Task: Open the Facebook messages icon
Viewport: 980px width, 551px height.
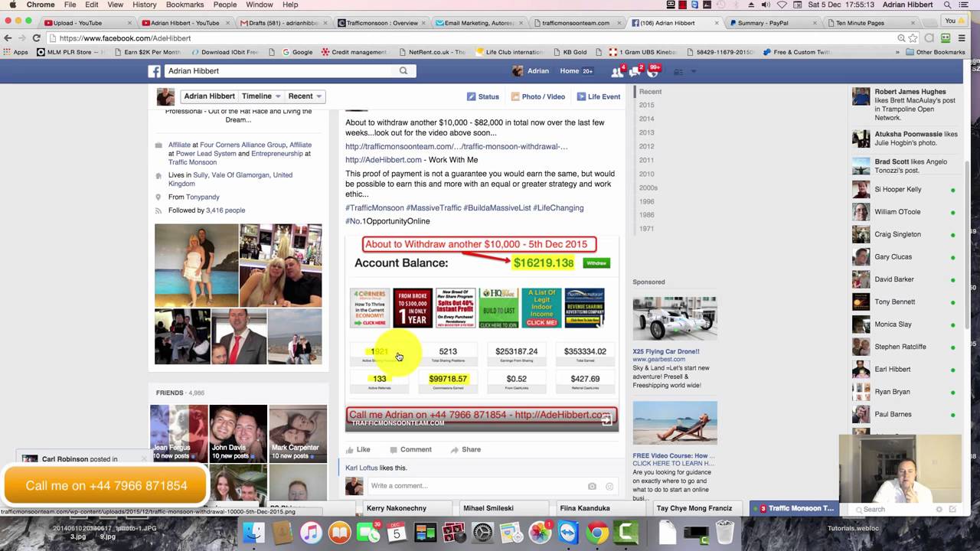Action: (x=635, y=71)
